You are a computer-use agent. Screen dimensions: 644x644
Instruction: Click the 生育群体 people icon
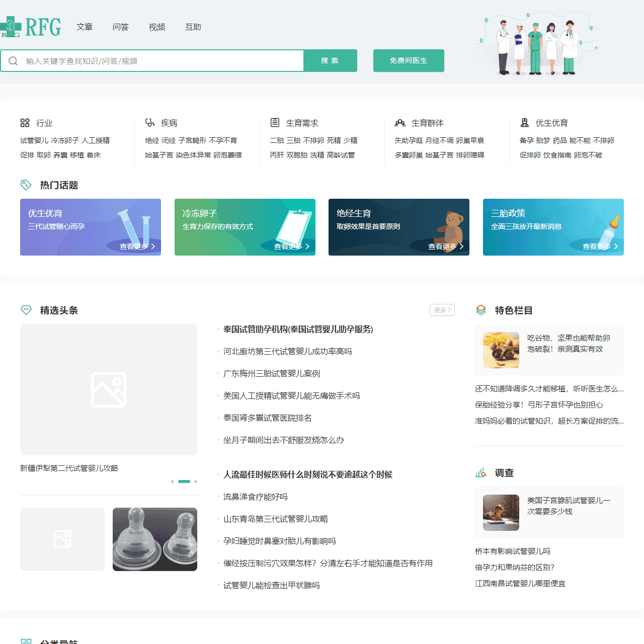pos(400,122)
